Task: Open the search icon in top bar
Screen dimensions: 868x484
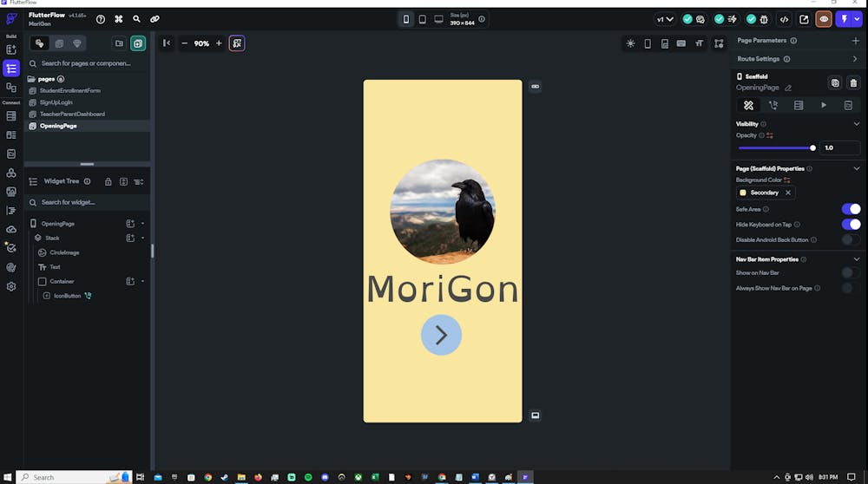Action: click(x=136, y=19)
